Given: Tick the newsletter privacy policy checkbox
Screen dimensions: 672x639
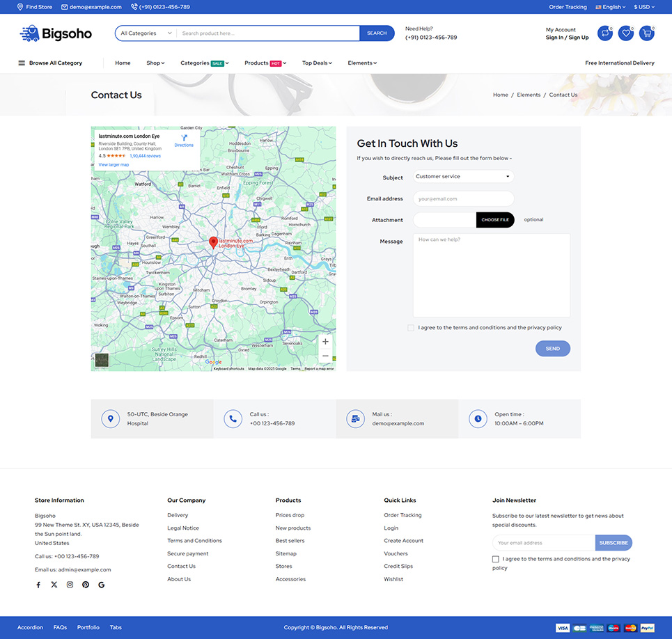Looking at the screenshot, I should 496,559.
